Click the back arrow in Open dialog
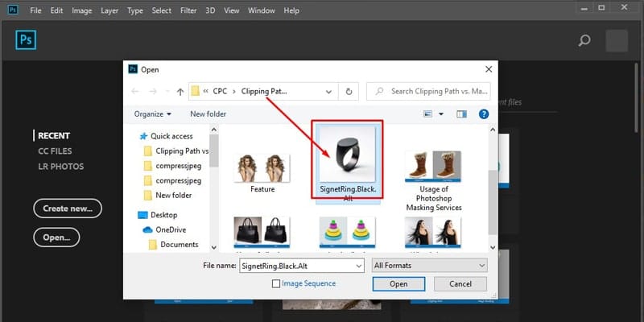This screenshot has width=644, height=322. click(134, 92)
